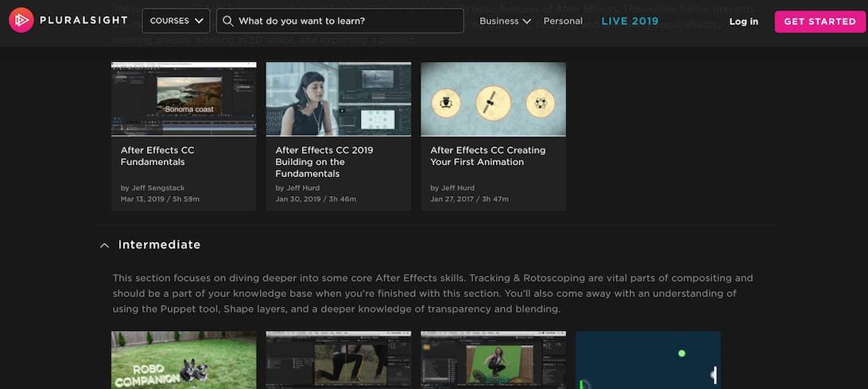
Task: Open the LIVE 2019 link
Action: tap(630, 21)
